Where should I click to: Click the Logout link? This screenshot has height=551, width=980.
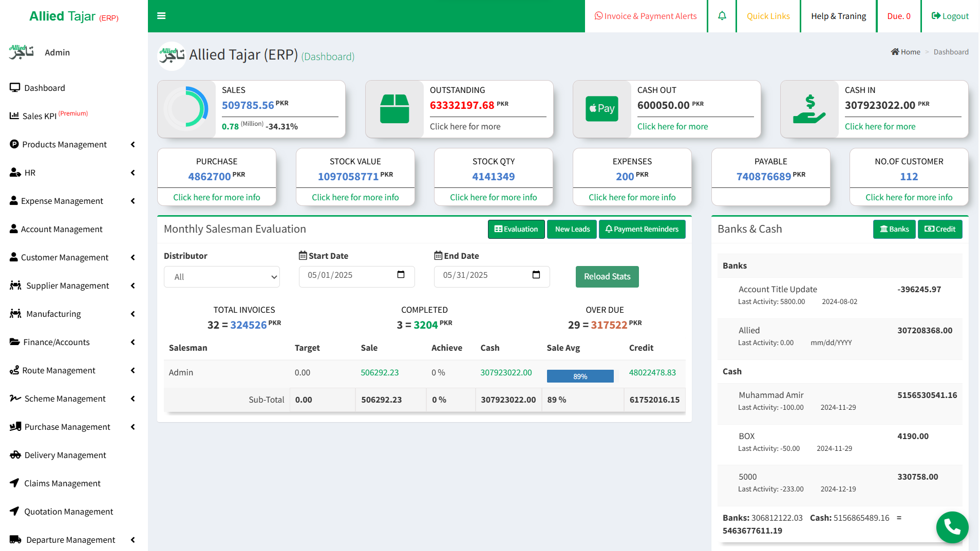(950, 16)
